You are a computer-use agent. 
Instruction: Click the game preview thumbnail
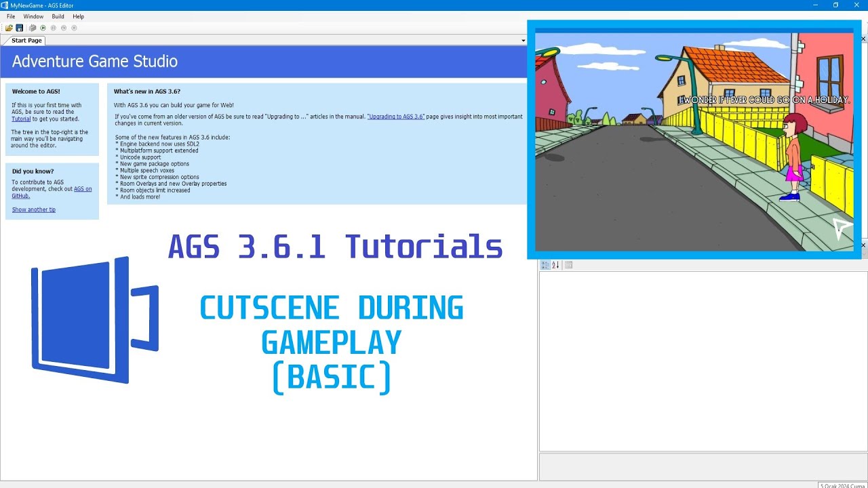(x=694, y=140)
